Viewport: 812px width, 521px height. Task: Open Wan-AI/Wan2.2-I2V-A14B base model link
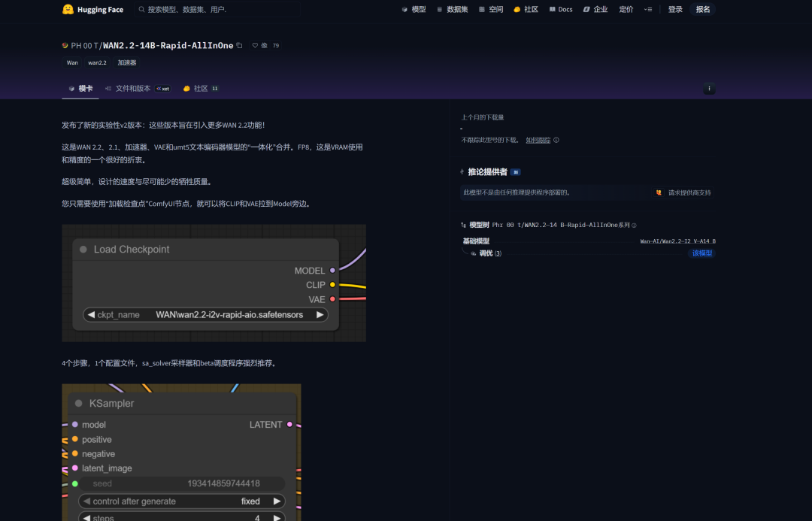[x=678, y=241]
